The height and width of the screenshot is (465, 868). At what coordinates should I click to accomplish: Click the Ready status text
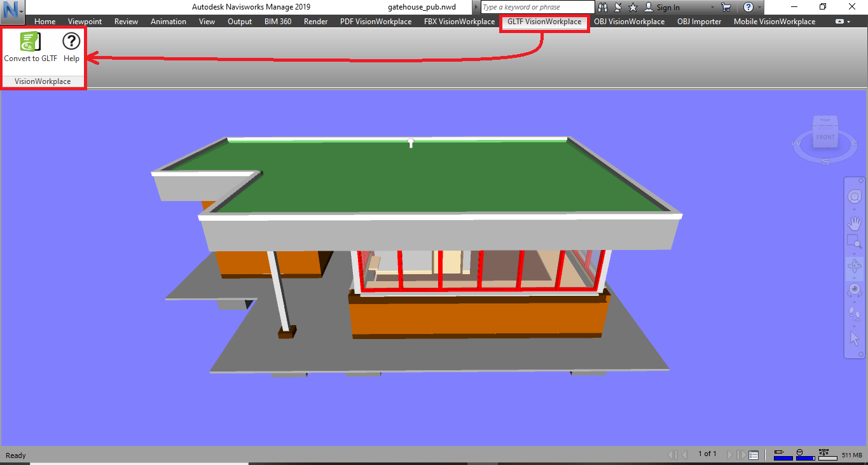tap(16, 455)
